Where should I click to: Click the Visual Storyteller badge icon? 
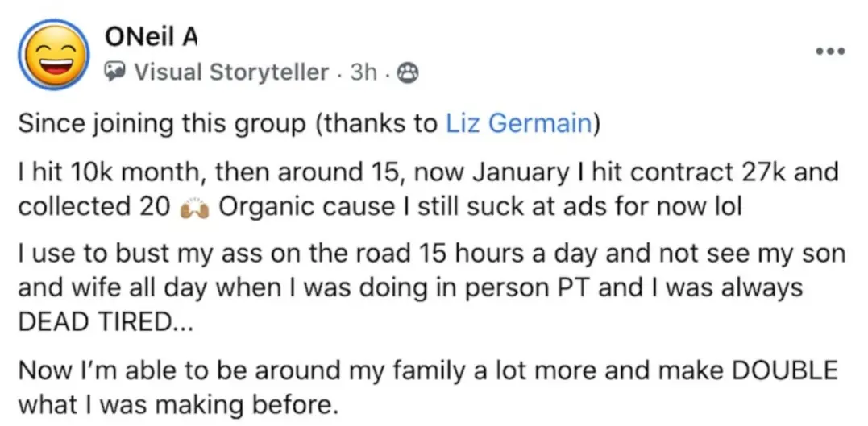[x=115, y=72]
